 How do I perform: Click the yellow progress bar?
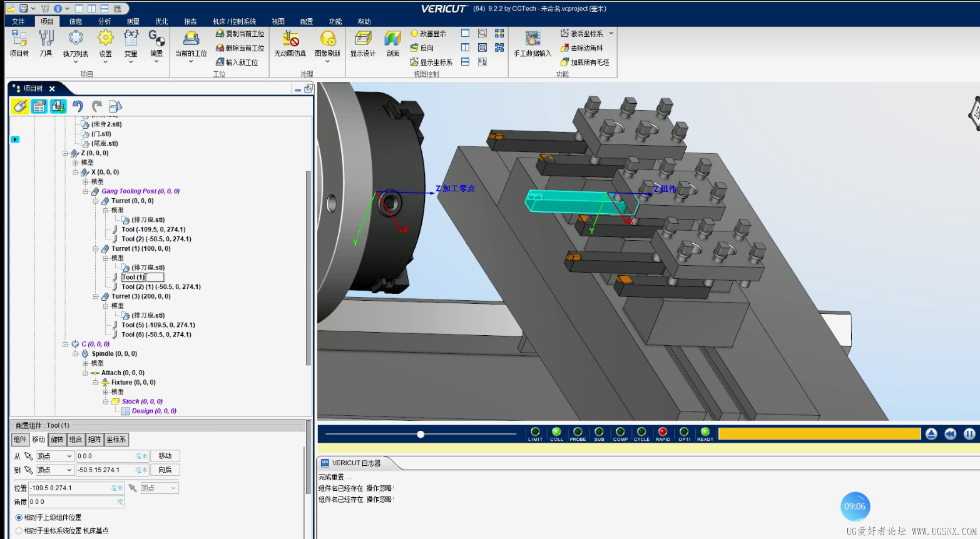click(x=819, y=434)
